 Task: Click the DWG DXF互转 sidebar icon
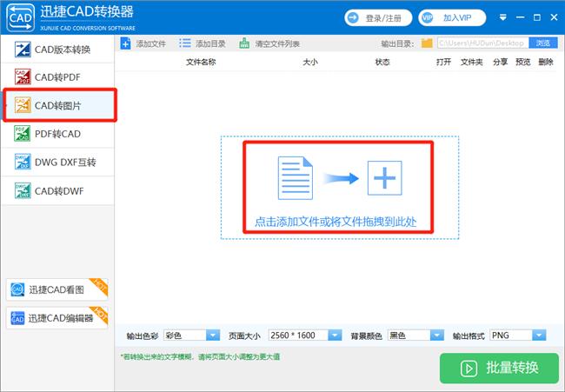click(x=23, y=163)
